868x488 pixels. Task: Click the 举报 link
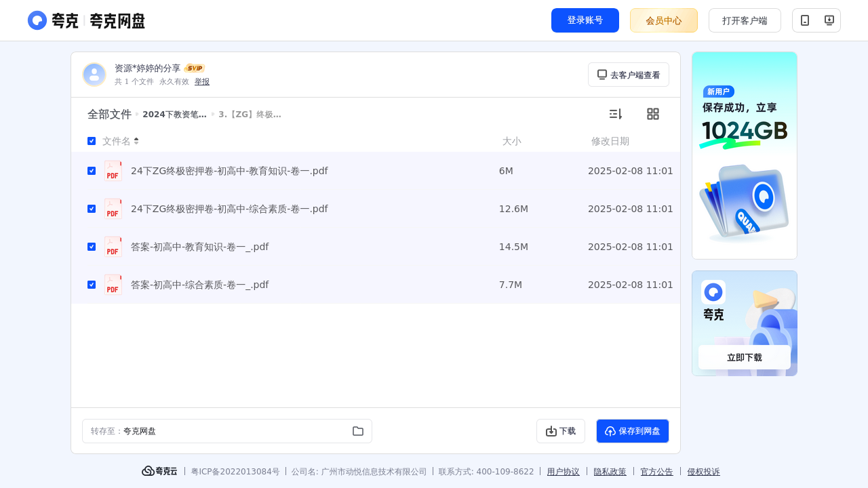click(x=202, y=81)
